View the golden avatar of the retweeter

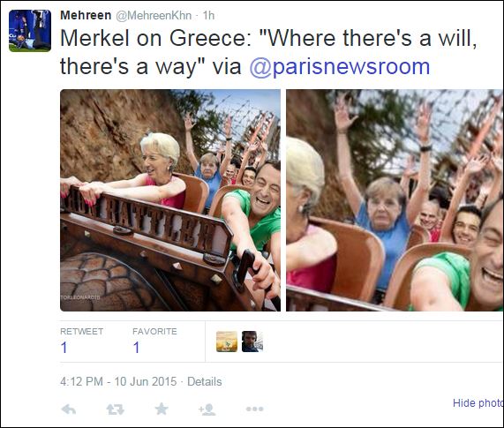(x=227, y=342)
